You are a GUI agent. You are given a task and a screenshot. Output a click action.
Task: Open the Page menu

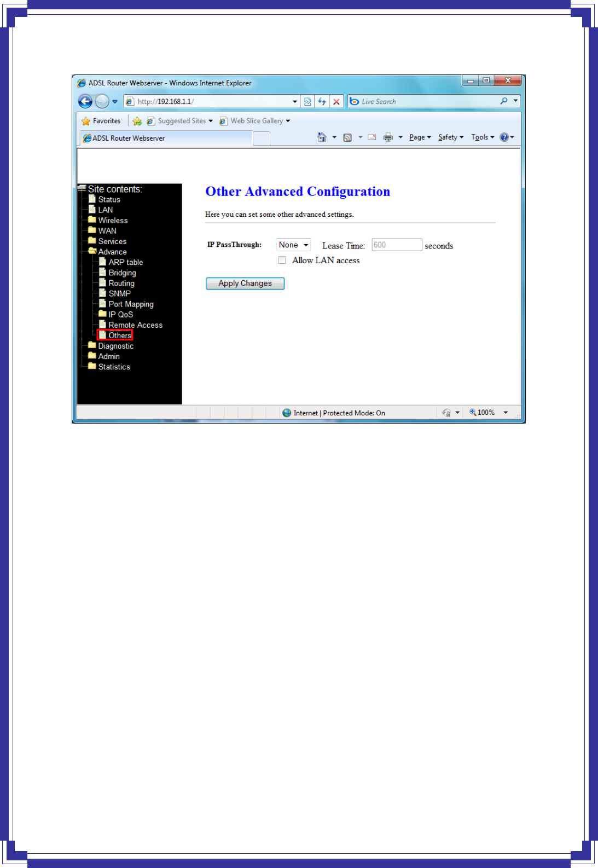[420, 137]
